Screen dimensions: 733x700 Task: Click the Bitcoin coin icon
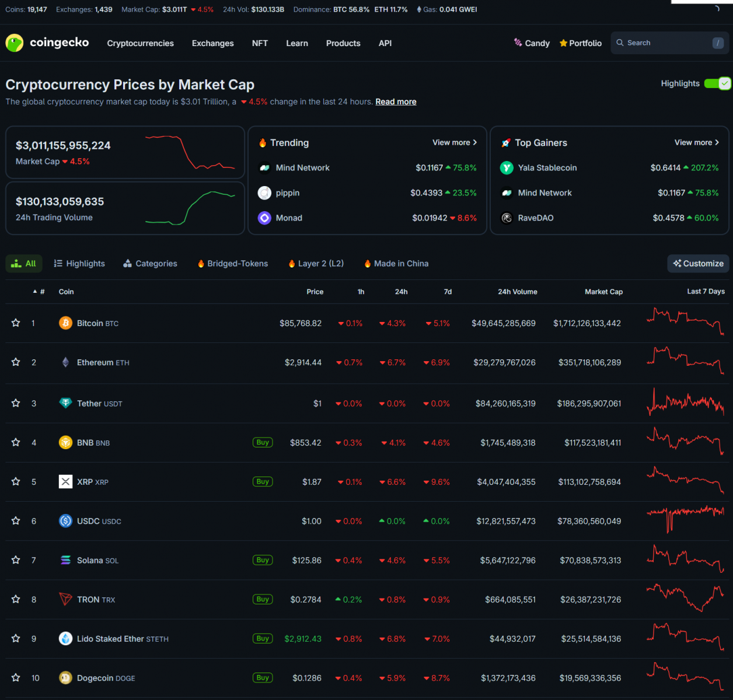tap(65, 323)
